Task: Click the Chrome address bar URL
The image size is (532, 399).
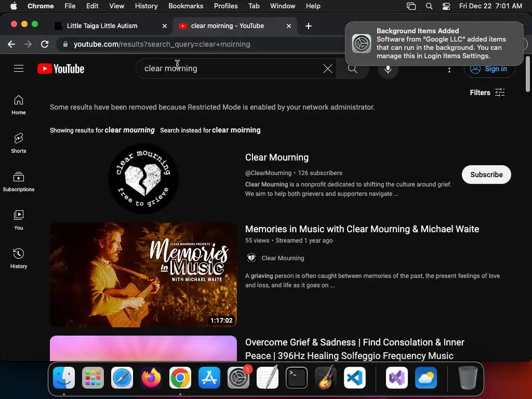Action: point(162,44)
